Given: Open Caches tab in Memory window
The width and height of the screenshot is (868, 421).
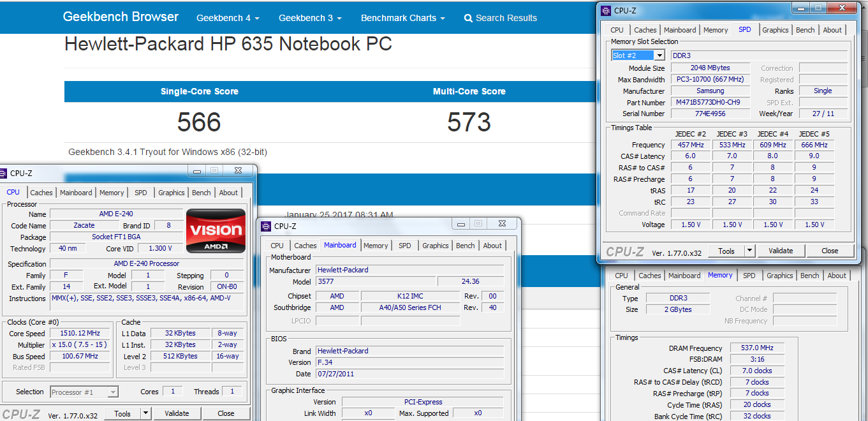Looking at the screenshot, I should (x=650, y=276).
